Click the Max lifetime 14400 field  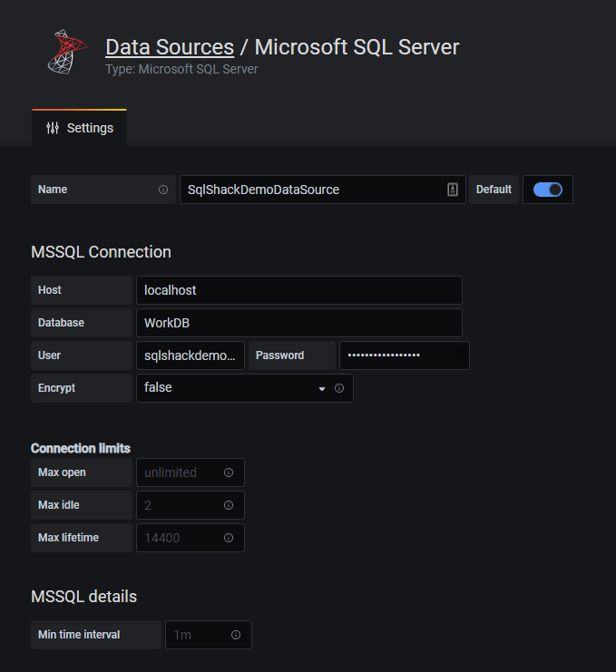click(180, 538)
